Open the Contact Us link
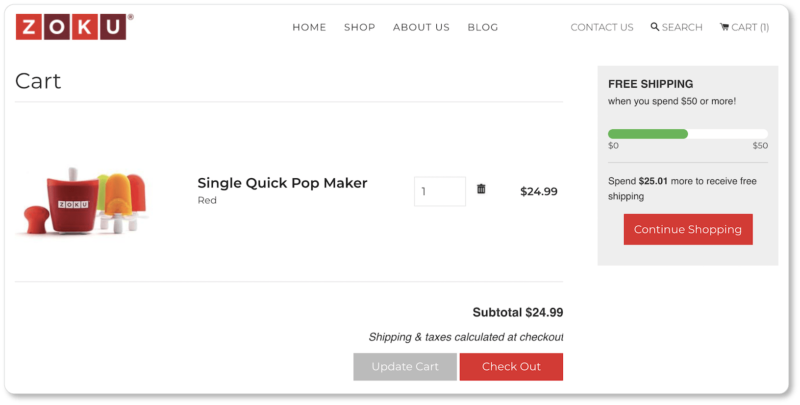The width and height of the screenshot is (800, 405). (x=602, y=27)
